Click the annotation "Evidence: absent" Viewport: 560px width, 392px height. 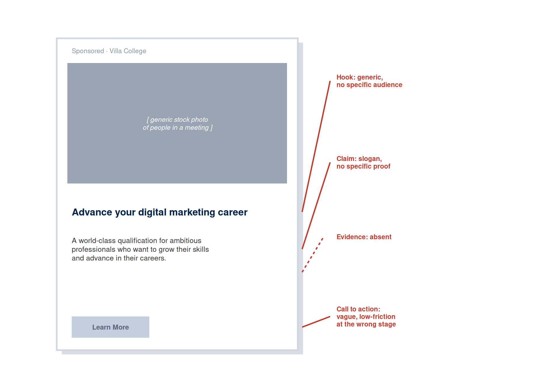[x=364, y=237]
